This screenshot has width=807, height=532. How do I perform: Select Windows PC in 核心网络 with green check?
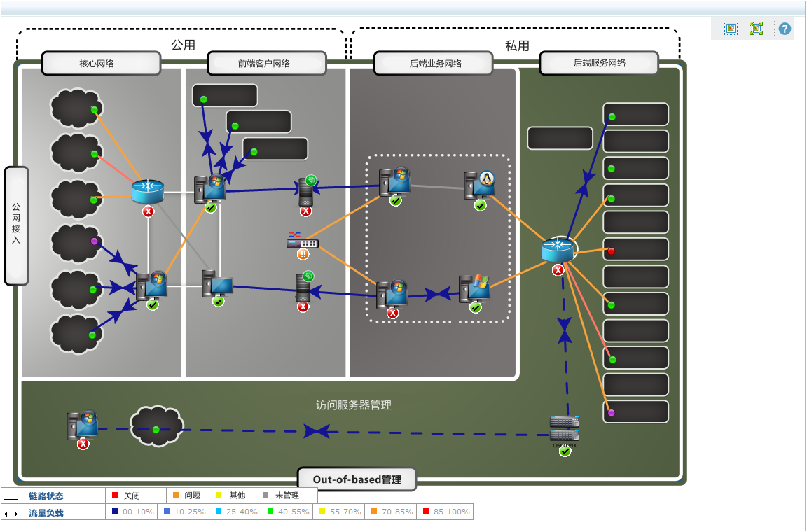152,286
